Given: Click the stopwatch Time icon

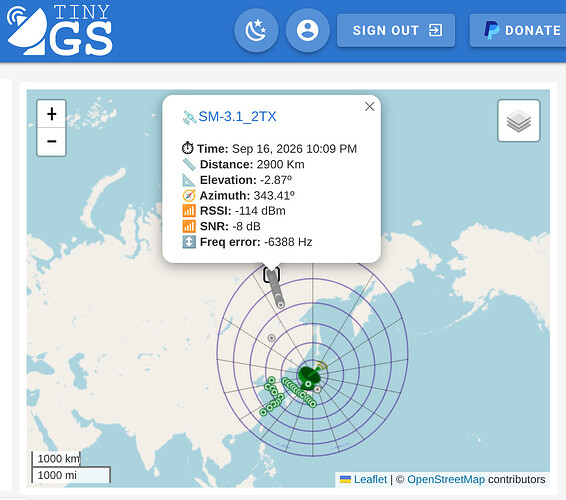Looking at the screenshot, I should point(188,148).
